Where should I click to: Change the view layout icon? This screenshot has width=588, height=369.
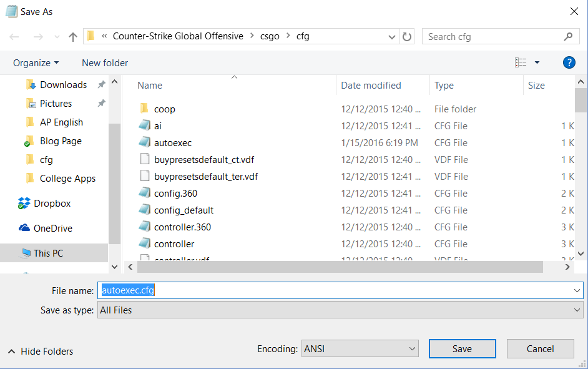pyautogui.click(x=521, y=62)
